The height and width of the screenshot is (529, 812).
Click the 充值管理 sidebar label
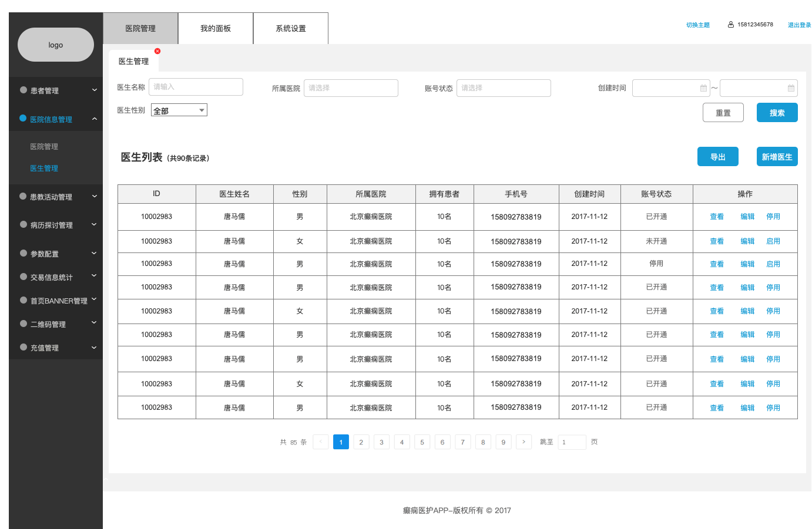click(45, 348)
